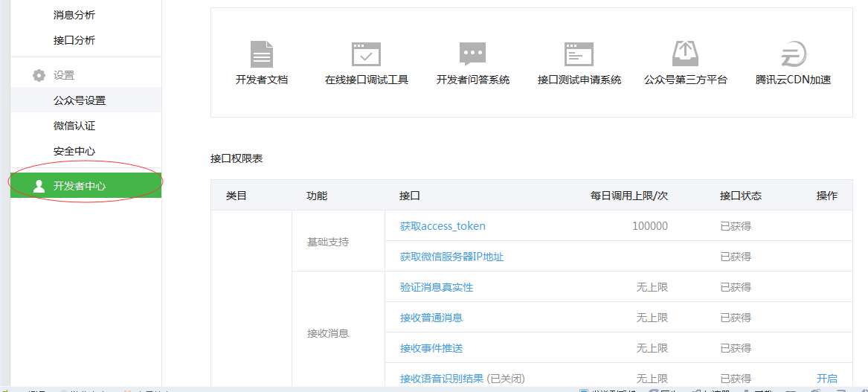
Task: Click the 开发者文档 document icon
Action: (x=262, y=54)
